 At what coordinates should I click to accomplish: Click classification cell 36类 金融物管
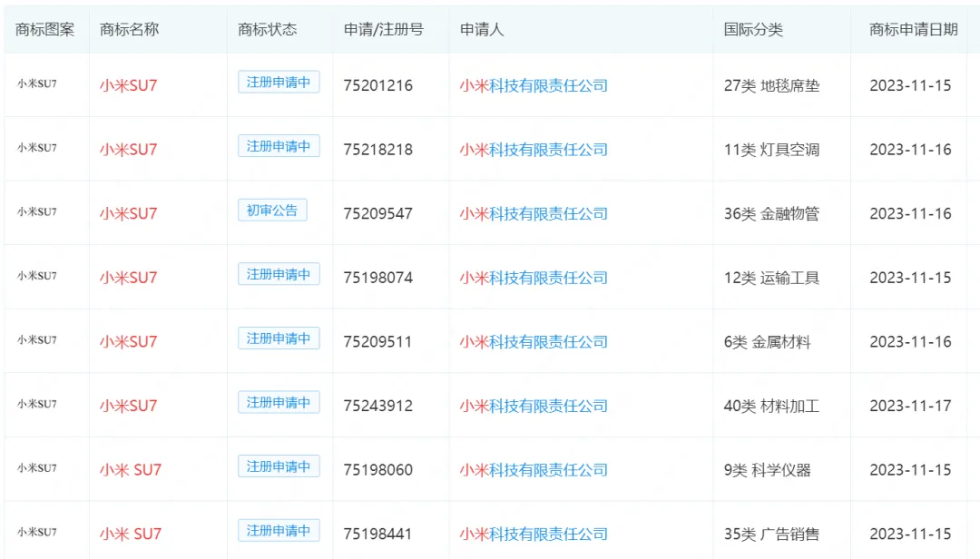[x=772, y=214]
